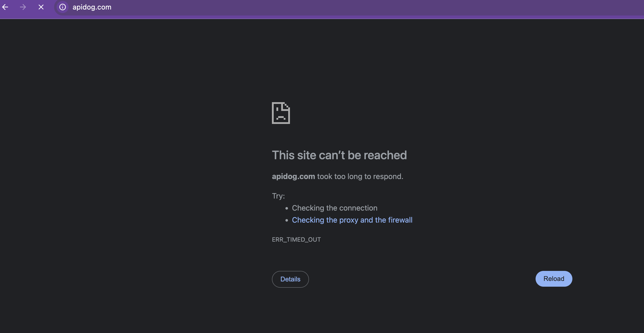Go back using the back arrow
The image size is (644, 333).
pyautogui.click(x=5, y=7)
